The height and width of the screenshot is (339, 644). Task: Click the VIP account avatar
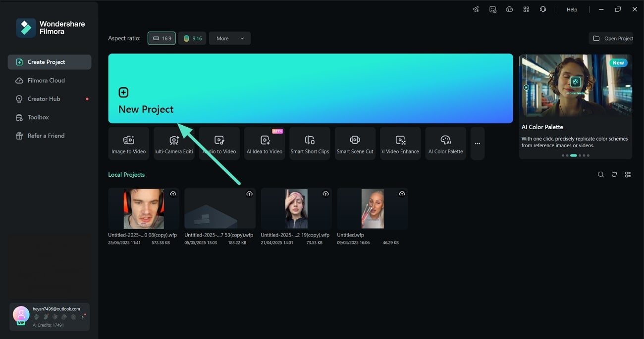tap(21, 315)
